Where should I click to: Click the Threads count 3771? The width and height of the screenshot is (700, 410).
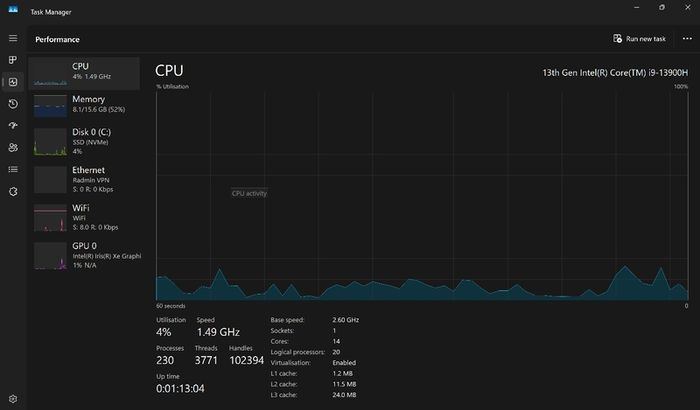click(x=206, y=360)
